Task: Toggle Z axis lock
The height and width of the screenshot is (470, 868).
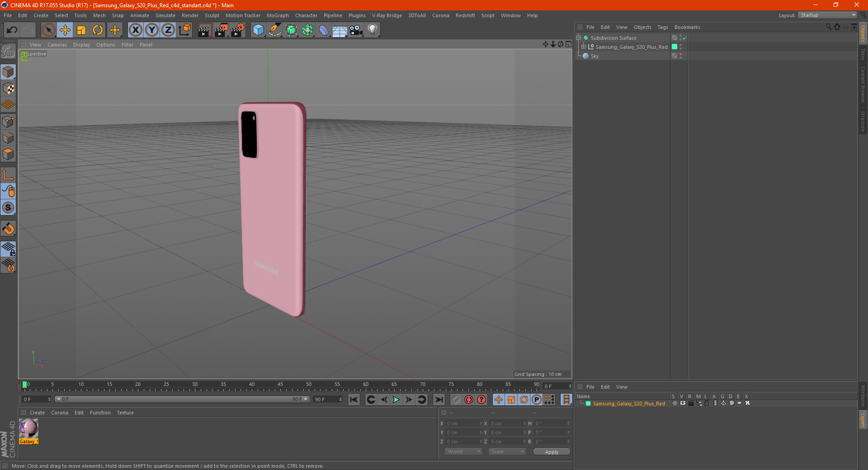Action: coord(168,30)
